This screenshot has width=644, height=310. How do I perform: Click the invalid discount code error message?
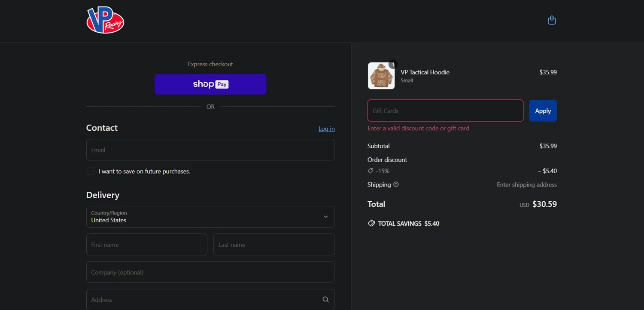pyautogui.click(x=418, y=128)
